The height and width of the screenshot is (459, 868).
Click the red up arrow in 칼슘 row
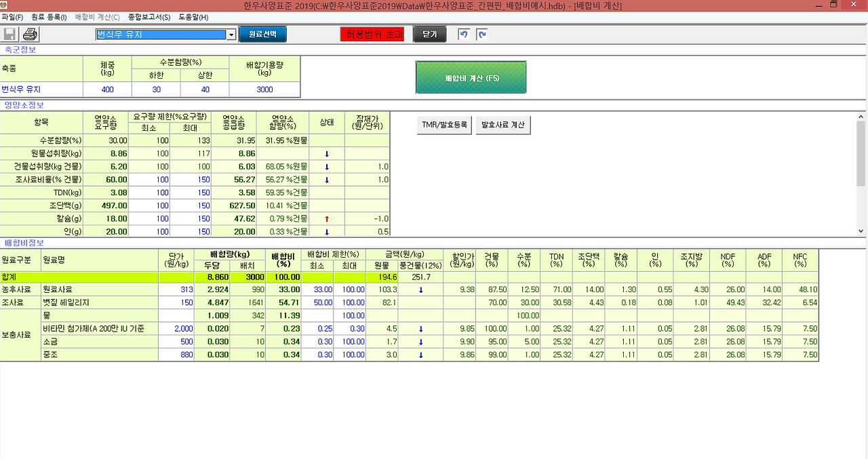pyautogui.click(x=326, y=218)
